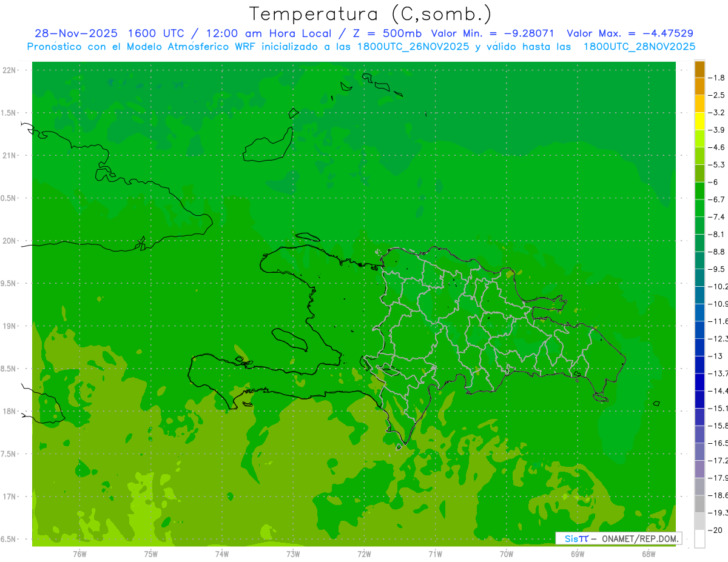Select the 1800UTC_26NOV2025 initialization time
728x562 pixels.
(413, 47)
